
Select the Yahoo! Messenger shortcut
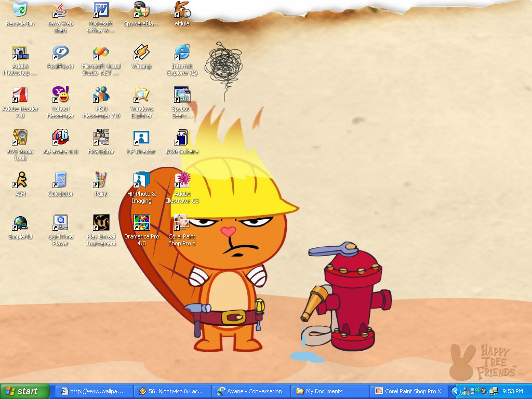click(x=60, y=103)
